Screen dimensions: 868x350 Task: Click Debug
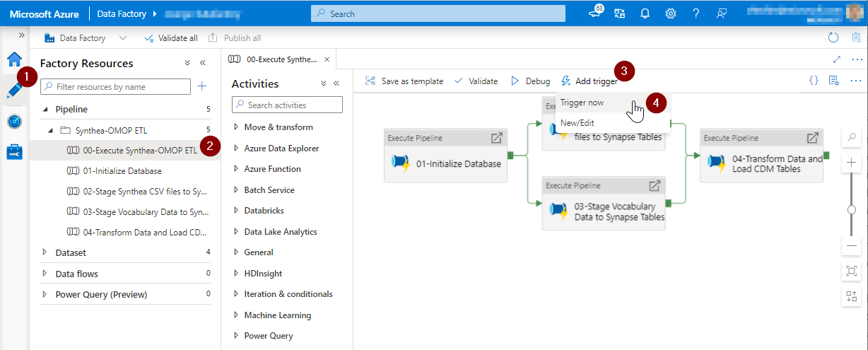tap(530, 81)
